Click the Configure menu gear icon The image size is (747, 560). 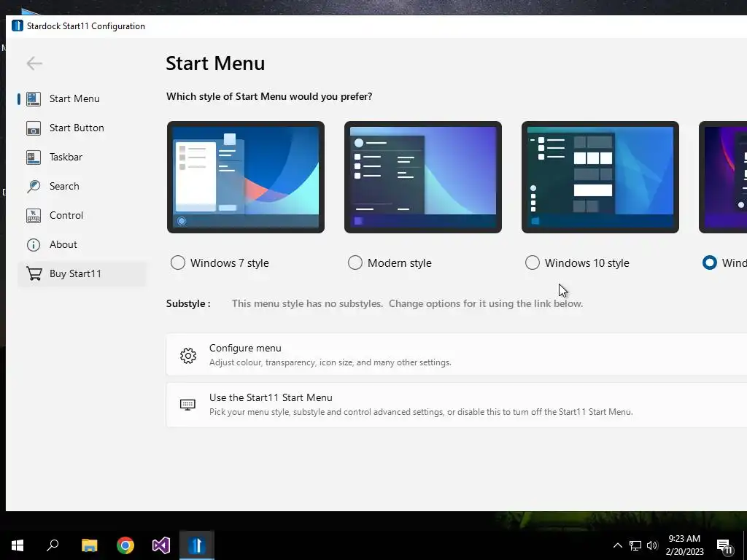(x=188, y=355)
